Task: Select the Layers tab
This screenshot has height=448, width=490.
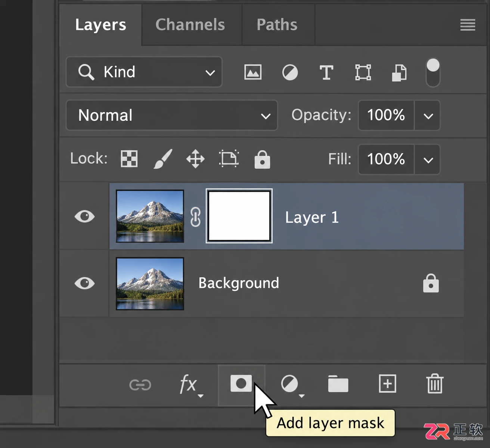Action: point(100,25)
